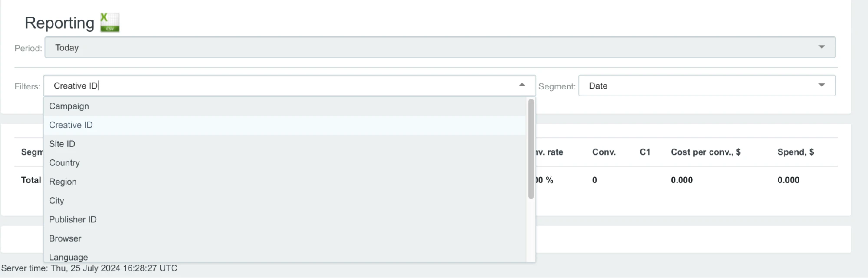Click the Period field showing Today

coord(440,47)
